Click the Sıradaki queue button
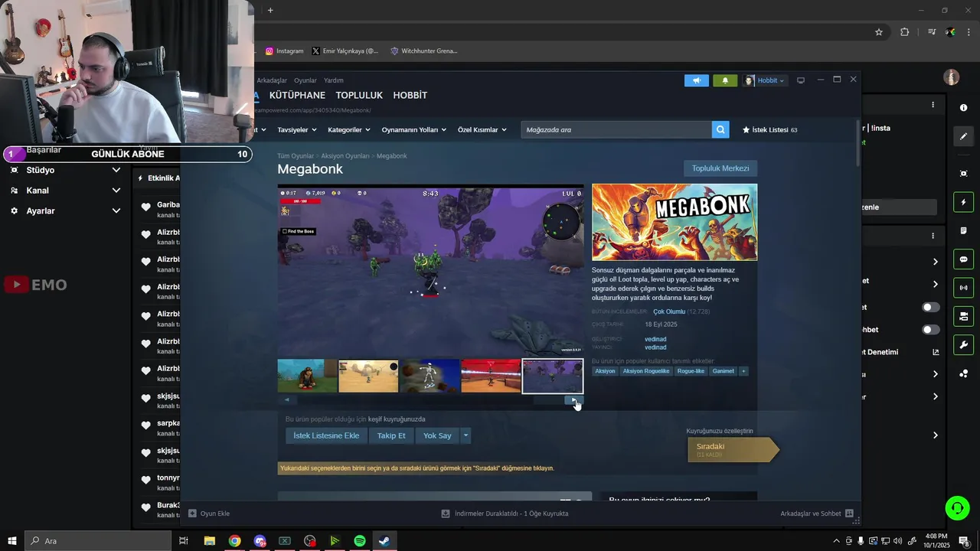980x551 pixels. pyautogui.click(x=733, y=450)
